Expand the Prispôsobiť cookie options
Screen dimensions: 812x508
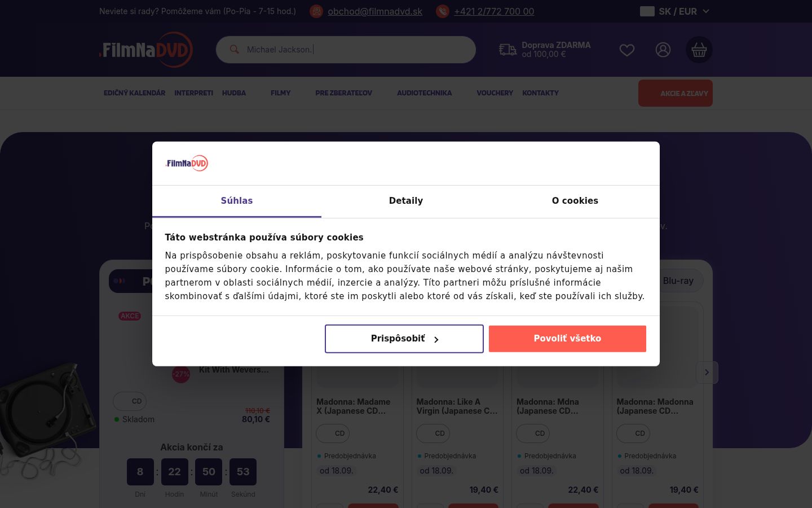point(404,339)
